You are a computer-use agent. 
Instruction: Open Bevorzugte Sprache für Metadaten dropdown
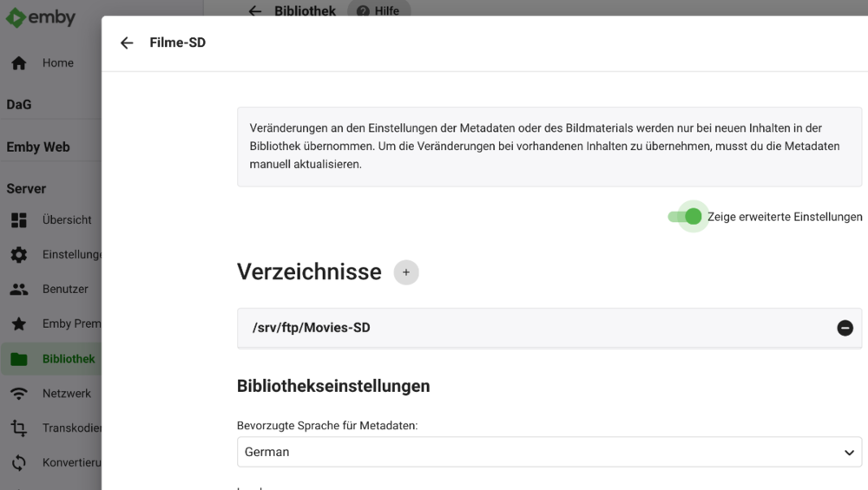click(x=549, y=452)
